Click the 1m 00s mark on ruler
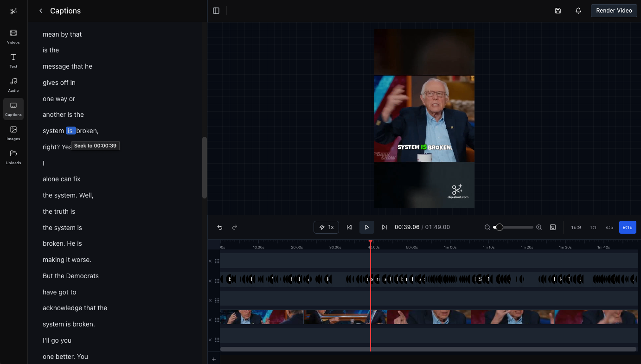641x364 pixels. point(450,247)
